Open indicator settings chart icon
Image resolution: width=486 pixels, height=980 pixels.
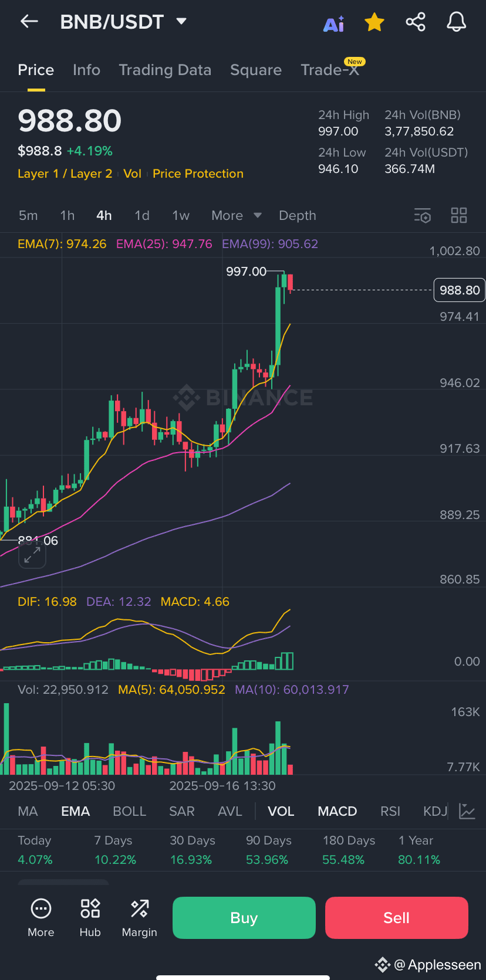tap(467, 811)
